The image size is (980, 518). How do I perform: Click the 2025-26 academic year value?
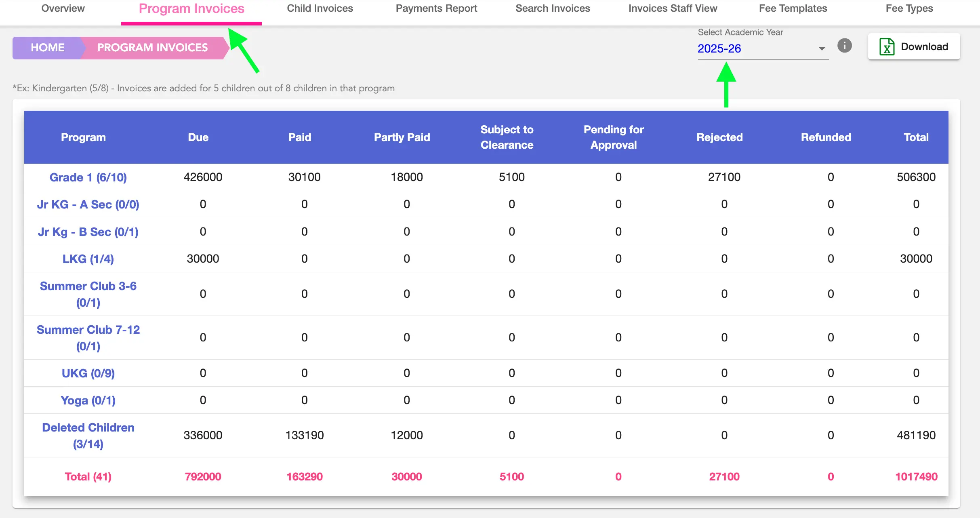719,48
